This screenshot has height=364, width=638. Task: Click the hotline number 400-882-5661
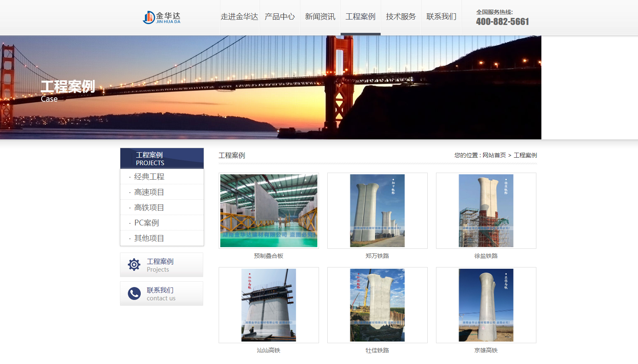point(503,22)
